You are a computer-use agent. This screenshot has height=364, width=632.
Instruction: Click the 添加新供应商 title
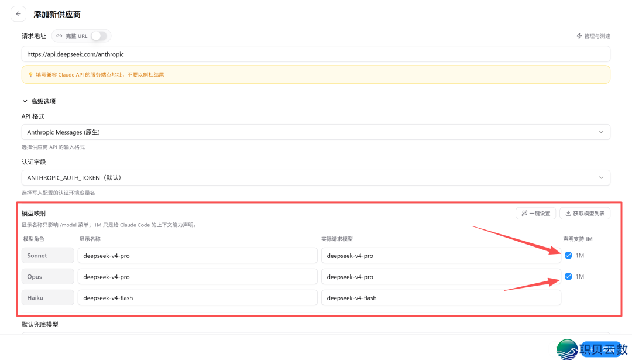tap(57, 14)
